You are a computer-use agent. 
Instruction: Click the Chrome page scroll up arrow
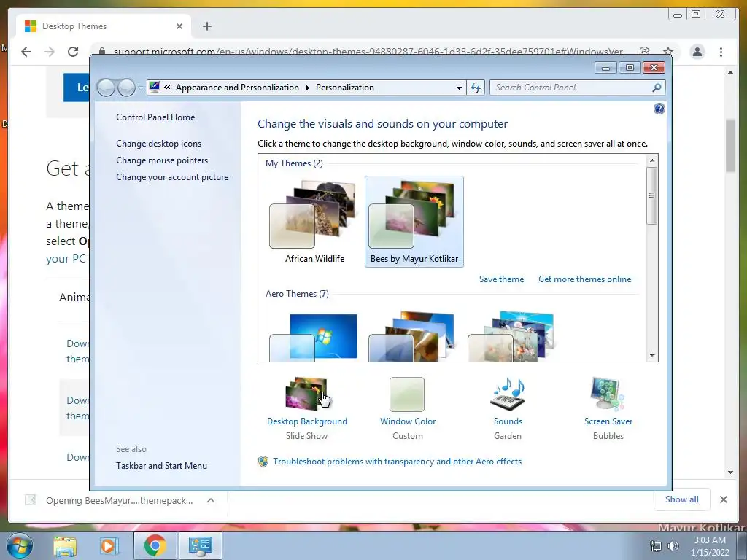click(x=730, y=72)
